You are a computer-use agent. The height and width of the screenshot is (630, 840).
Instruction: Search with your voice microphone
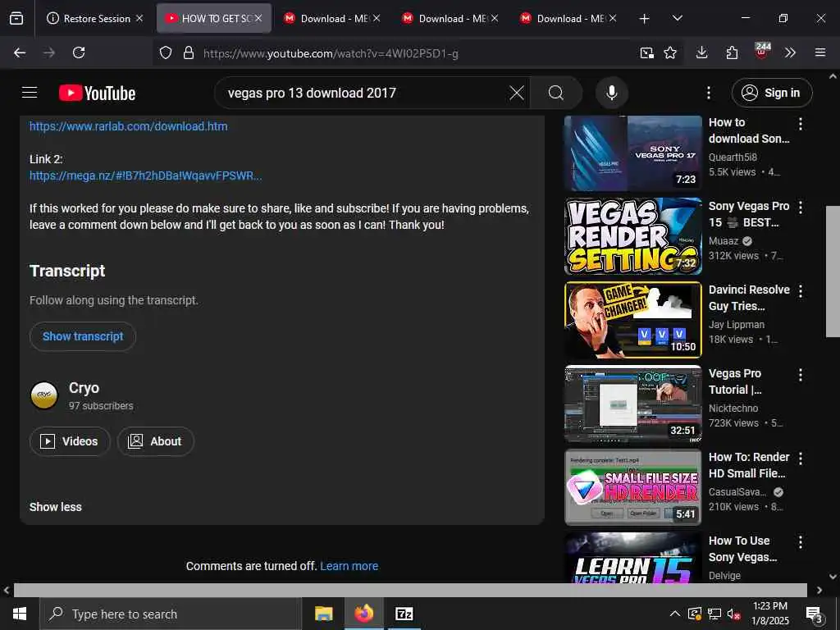pyautogui.click(x=612, y=93)
